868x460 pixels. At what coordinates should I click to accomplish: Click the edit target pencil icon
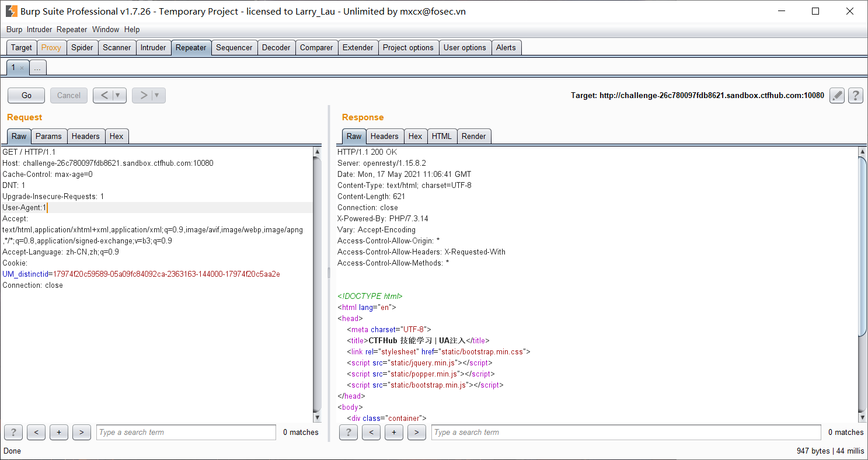click(x=837, y=96)
